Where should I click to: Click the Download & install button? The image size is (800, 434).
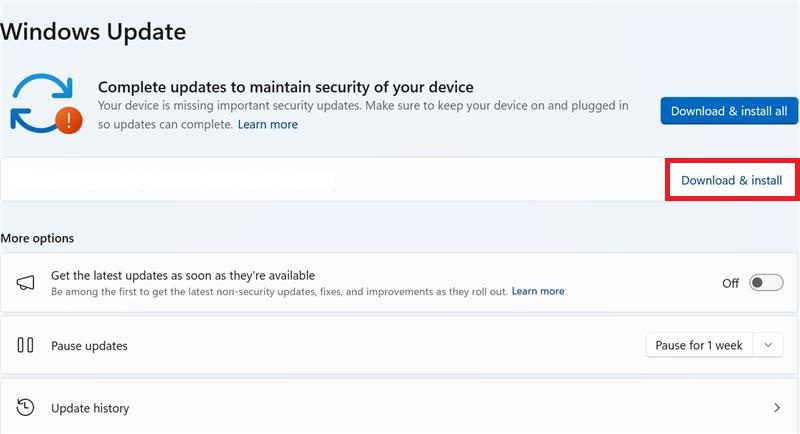coord(731,181)
